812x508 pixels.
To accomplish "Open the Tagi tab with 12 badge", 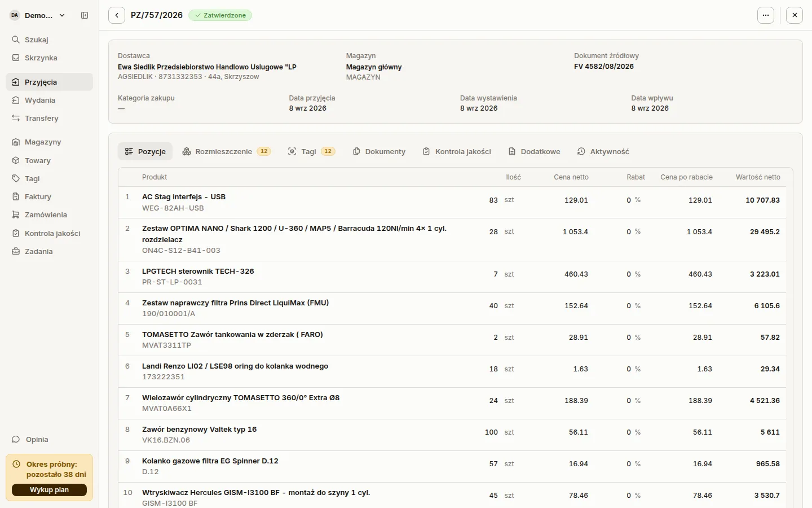I will point(311,151).
